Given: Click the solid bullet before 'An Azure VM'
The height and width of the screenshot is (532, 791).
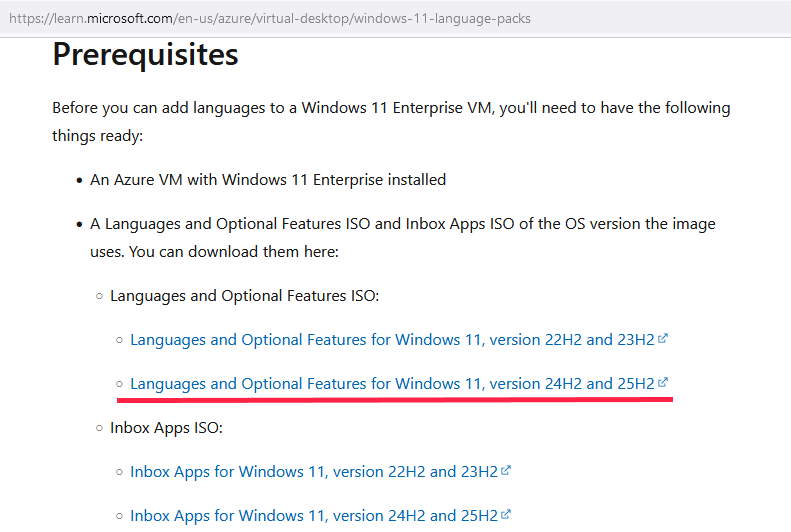Looking at the screenshot, I should coord(79,181).
